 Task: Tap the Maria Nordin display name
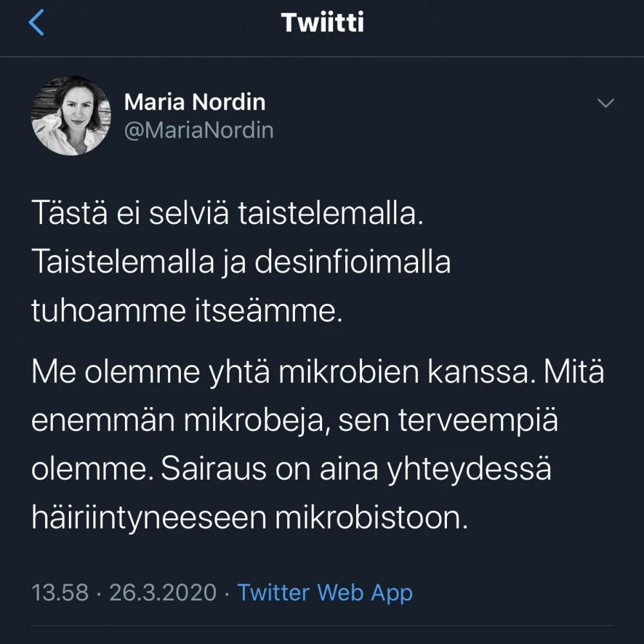[x=194, y=101]
